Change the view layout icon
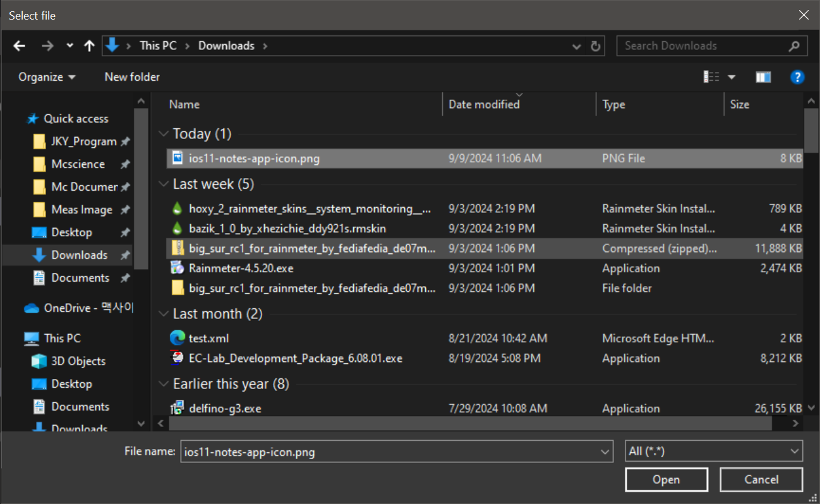Image resolution: width=820 pixels, height=504 pixels. click(x=711, y=77)
